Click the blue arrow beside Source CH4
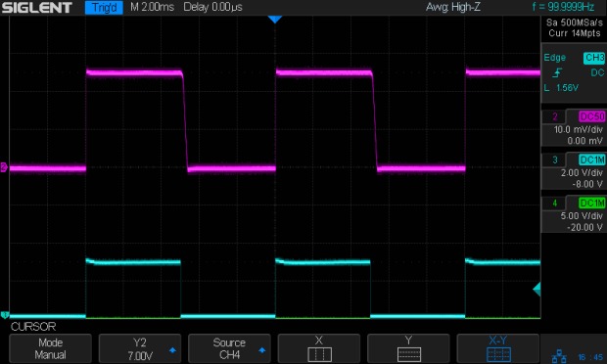This screenshot has width=607, height=364. (x=261, y=350)
